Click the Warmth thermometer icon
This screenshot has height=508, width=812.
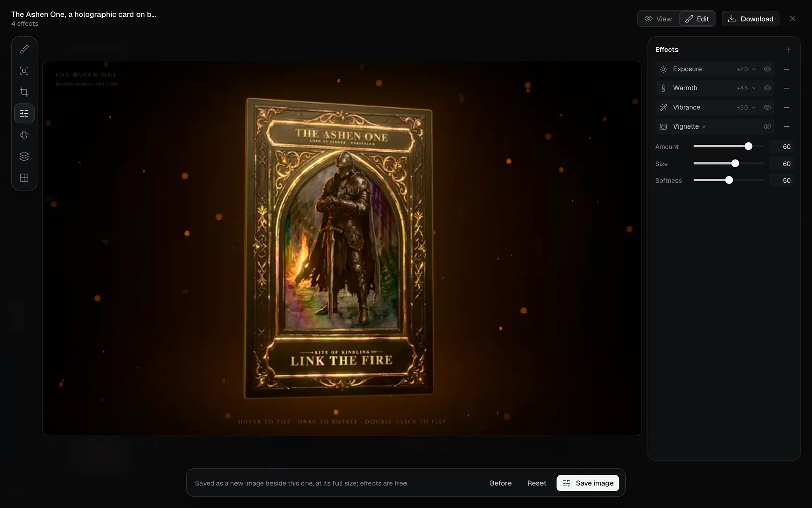click(663, 88)
